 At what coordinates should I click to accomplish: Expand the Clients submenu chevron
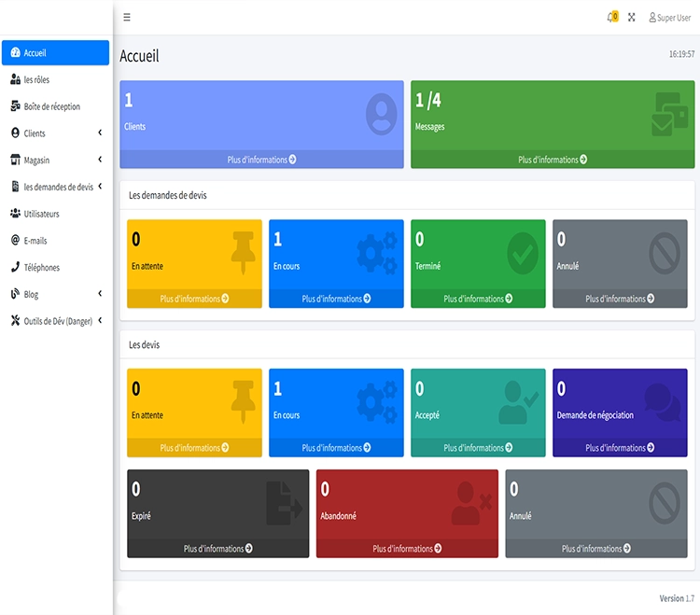point(100,133)
